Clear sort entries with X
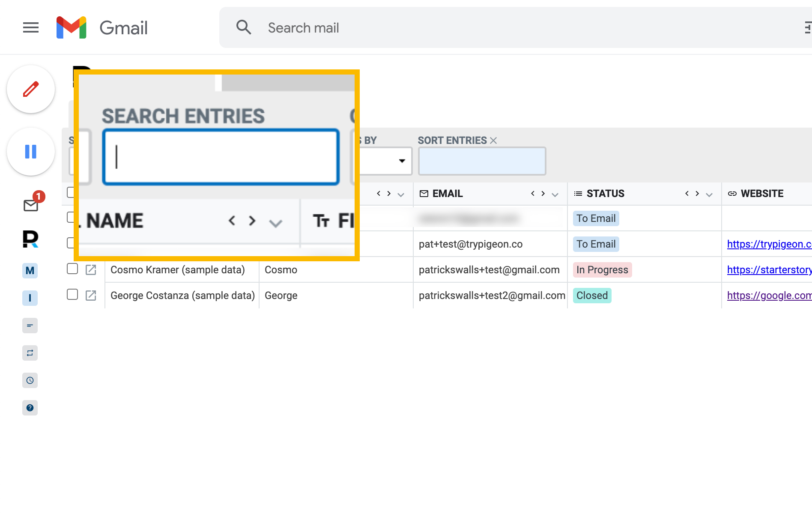This screenshot has height=526, width=812. pyautogui.click(x=493, y=140)
